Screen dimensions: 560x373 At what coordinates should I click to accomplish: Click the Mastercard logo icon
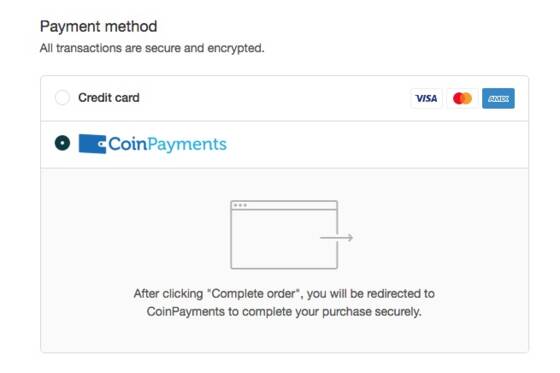(x=462, y=98)
